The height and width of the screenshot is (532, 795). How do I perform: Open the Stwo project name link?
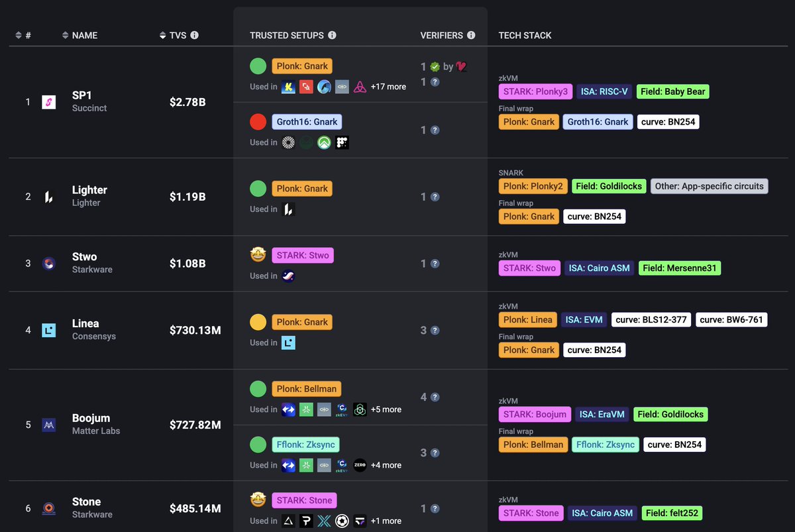pos(85,257)
